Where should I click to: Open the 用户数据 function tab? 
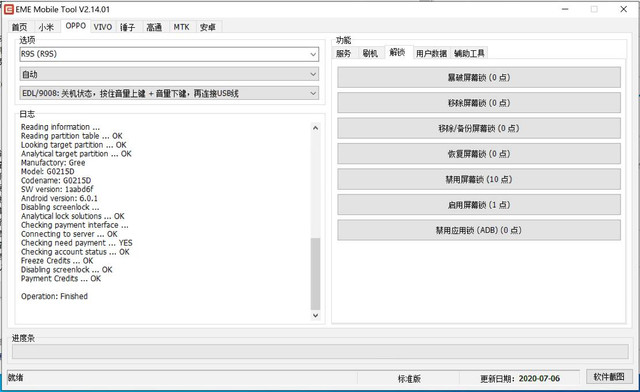tap(431, 53)
